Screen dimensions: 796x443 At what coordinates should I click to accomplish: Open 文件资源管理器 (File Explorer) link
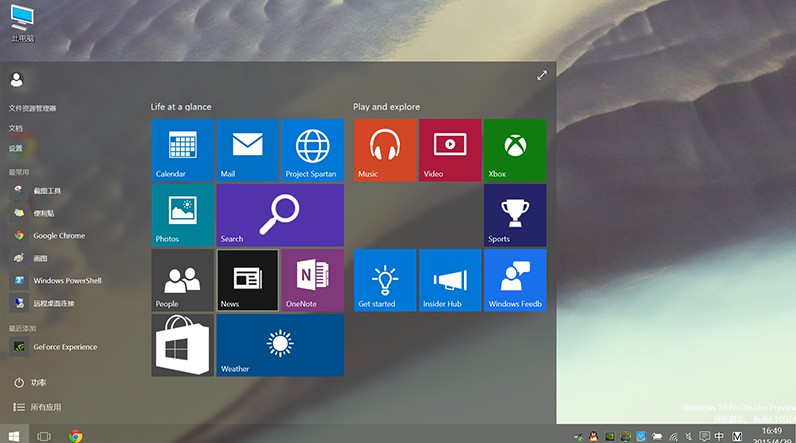(33, 108)
